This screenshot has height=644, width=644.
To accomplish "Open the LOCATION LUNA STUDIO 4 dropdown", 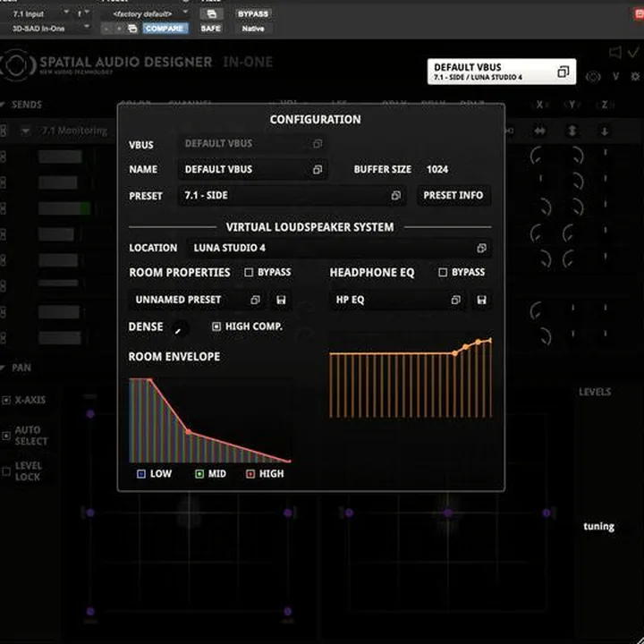I will [x=339, y=248].
